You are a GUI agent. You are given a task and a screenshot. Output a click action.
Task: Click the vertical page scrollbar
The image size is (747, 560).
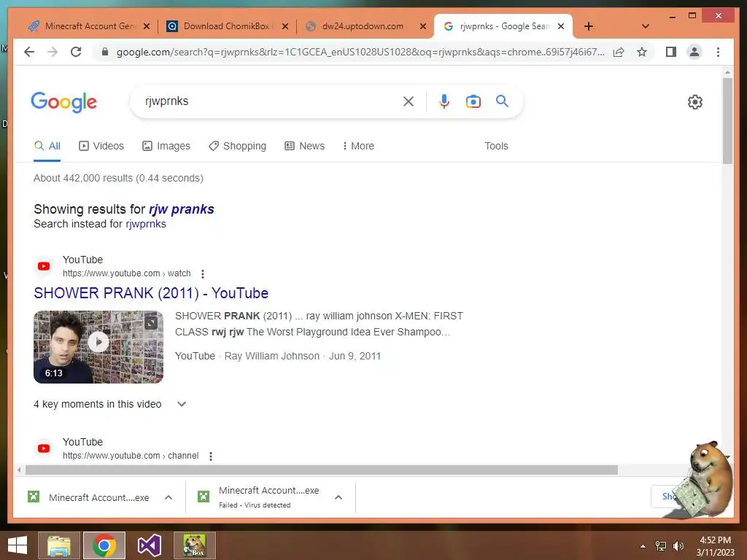click(727, 121)
